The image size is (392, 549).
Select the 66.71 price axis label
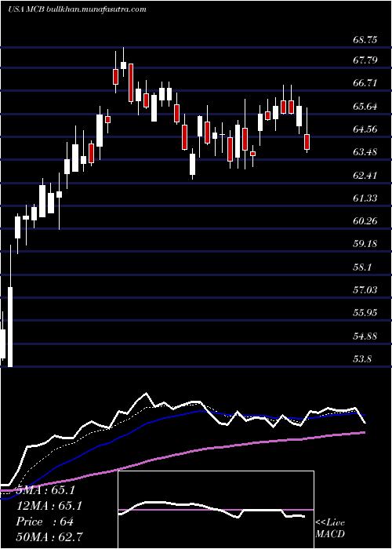coord(365,83)
